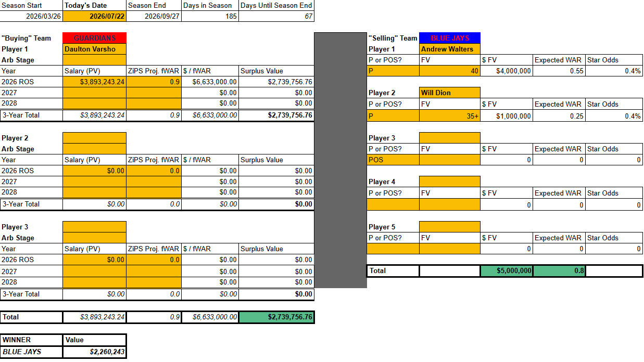
Task: Click the Season End date 2026/09/27 cell
Action: pos(154,16)
